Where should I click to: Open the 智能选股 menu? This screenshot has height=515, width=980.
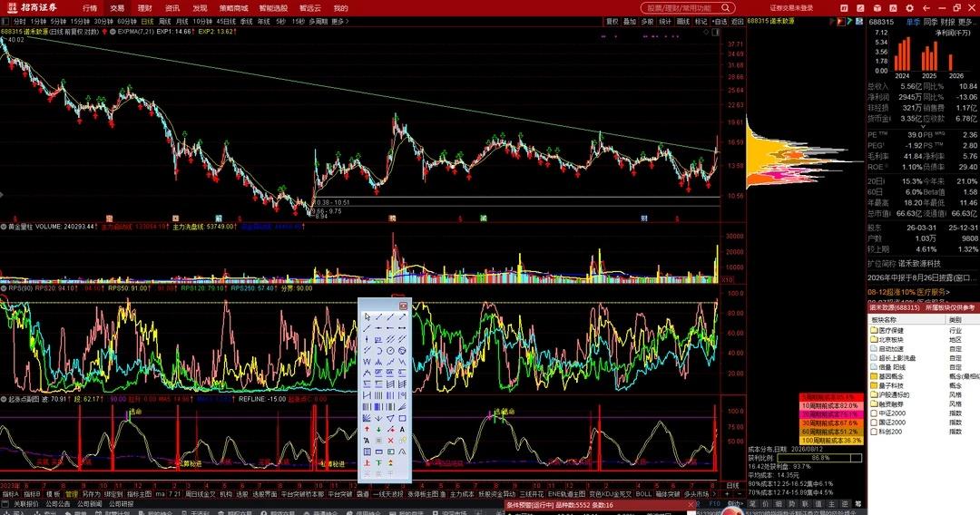273,8
